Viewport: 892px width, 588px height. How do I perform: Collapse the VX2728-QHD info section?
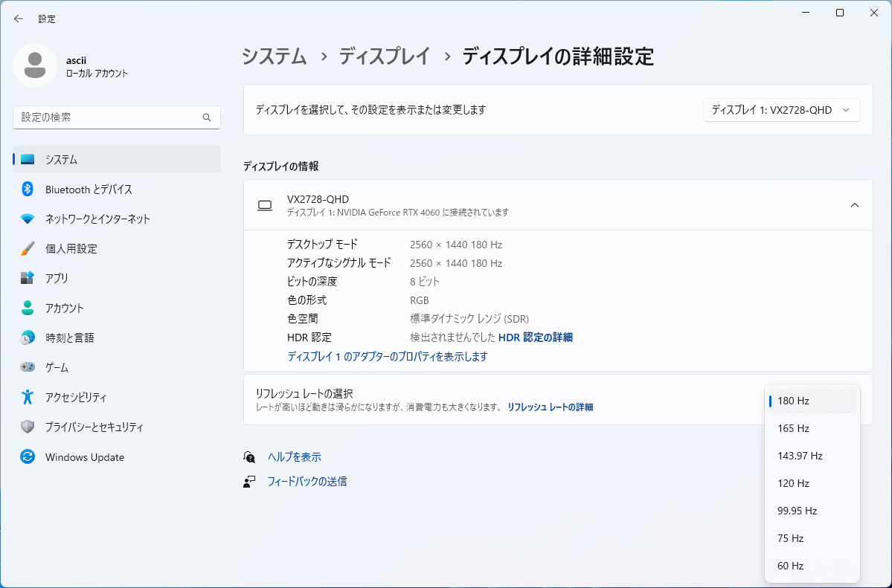click(x=855, y=205)
